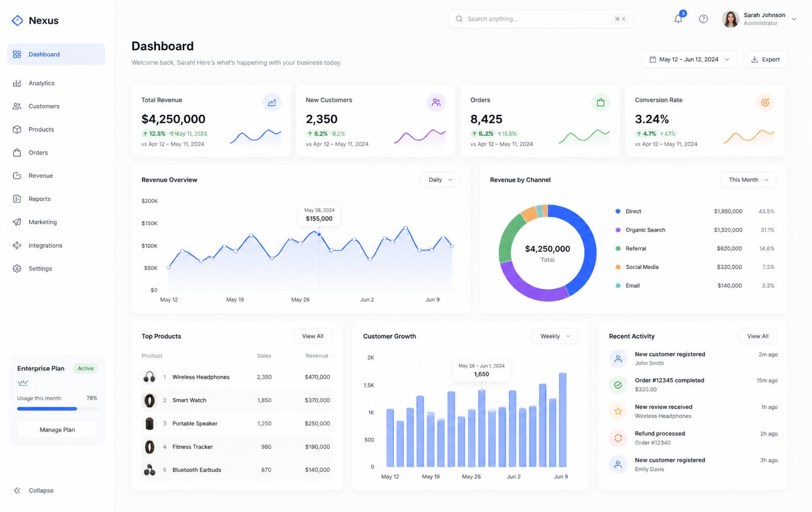812x512 pixels.
Task: Click the Revenue column header in Top Products
Action: [x=317, y=356]
